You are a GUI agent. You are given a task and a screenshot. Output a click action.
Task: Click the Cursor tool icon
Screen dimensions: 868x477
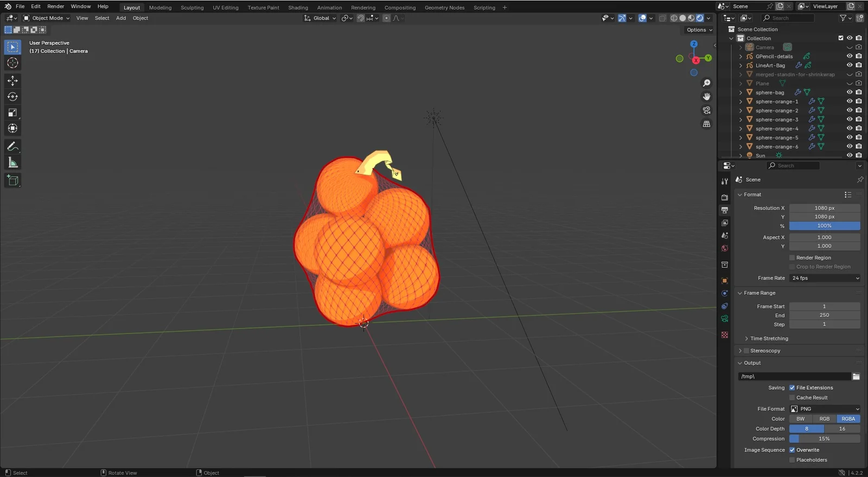pyautogui.click(x=12, y=63)
